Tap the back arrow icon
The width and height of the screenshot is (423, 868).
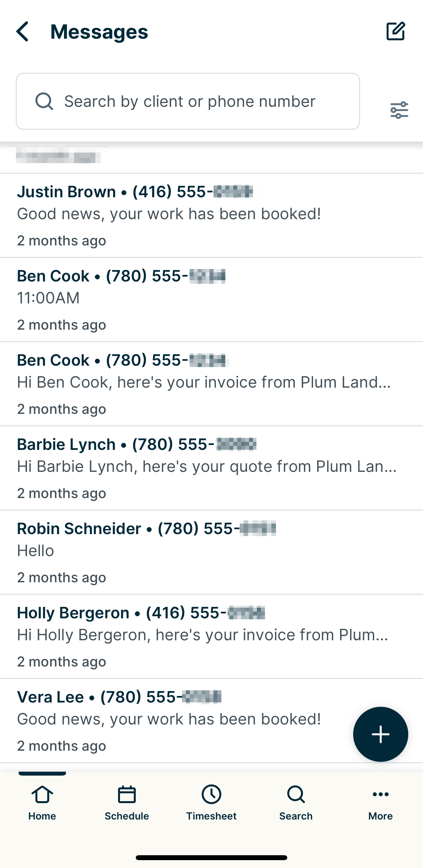(x=22, y=32)
